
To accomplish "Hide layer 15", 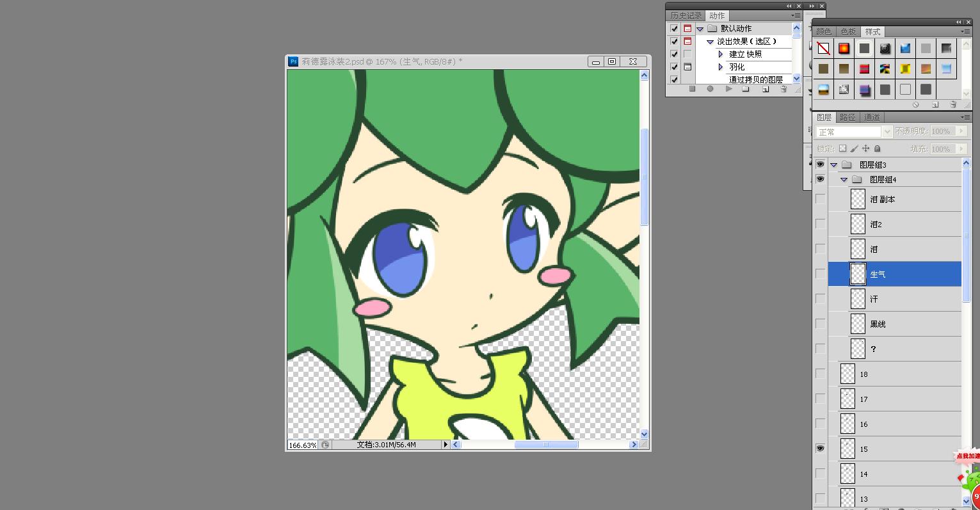I will point(820,449).
